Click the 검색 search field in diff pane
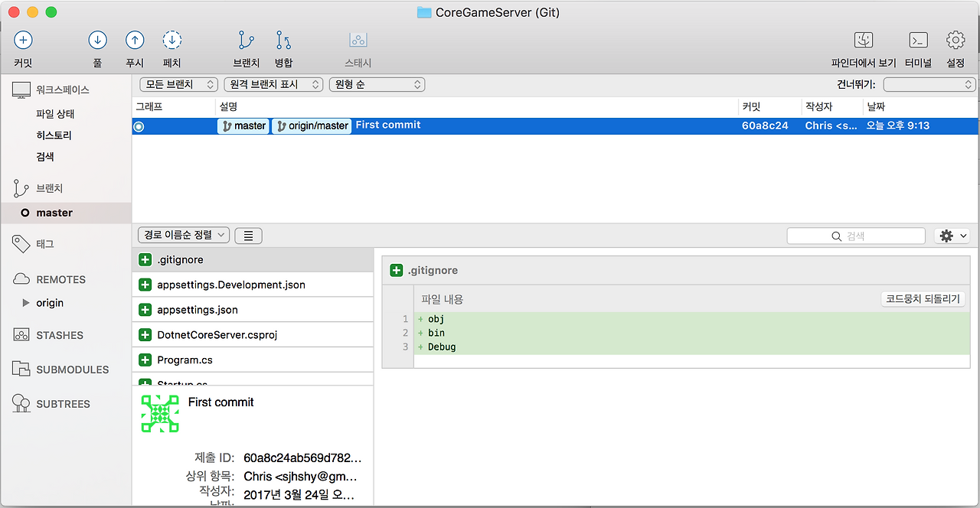 click(857, 236)
